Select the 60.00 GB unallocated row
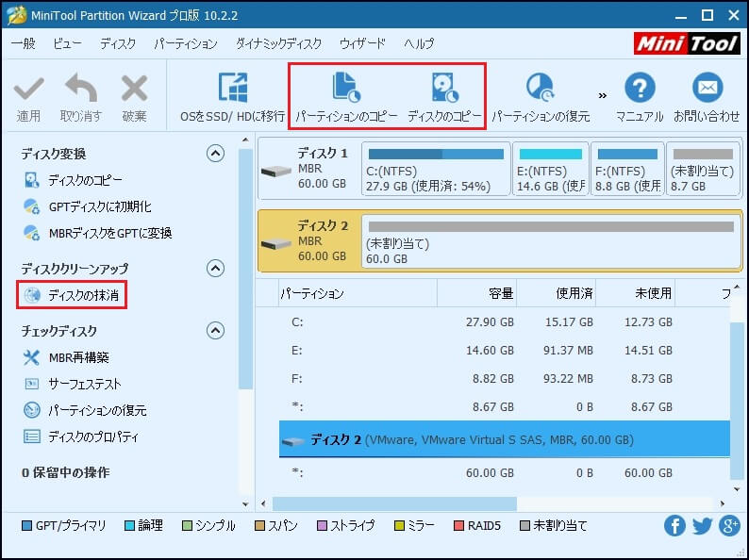 pyautogui.click(x=505, y=472)
